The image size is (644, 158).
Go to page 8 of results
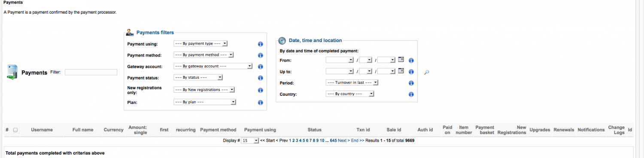(x=314, y=141)
